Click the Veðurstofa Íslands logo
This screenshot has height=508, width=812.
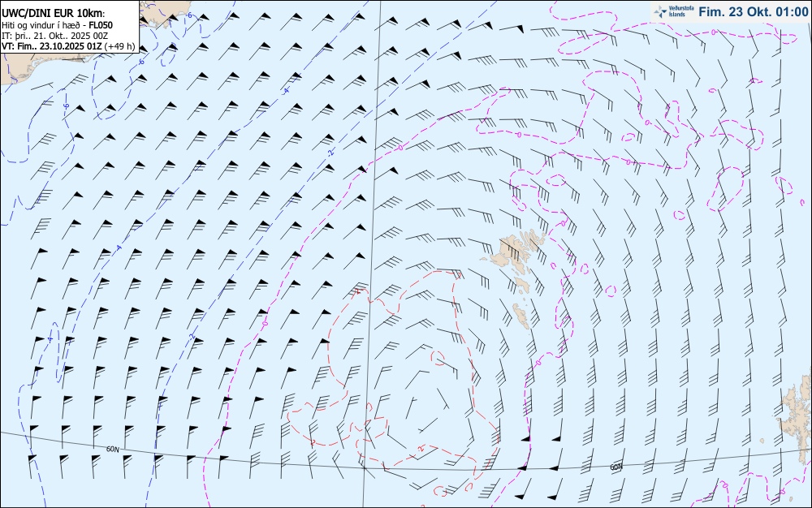(674, 11)
